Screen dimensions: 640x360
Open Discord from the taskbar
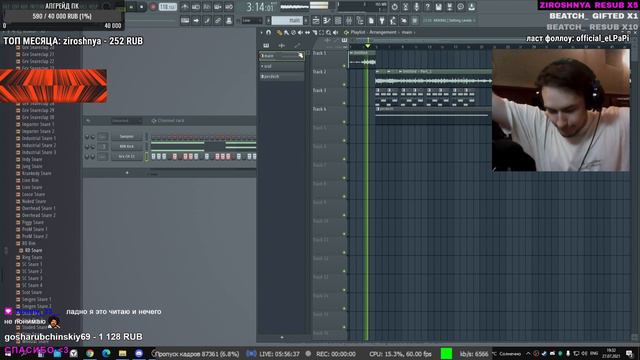point(139,353)
